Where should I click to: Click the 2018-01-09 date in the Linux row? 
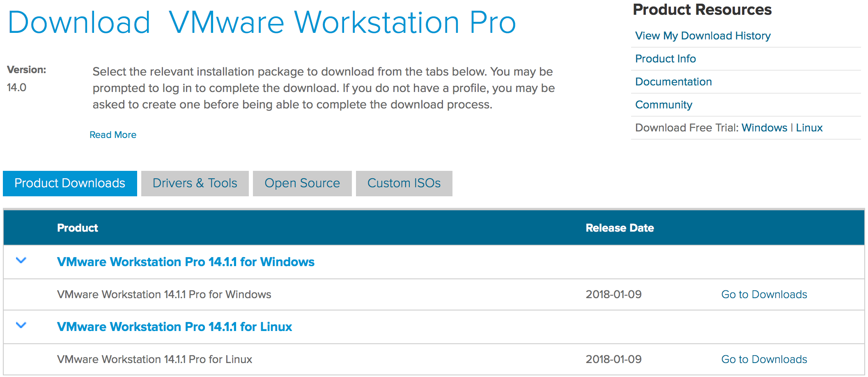[x=613, y=359]
